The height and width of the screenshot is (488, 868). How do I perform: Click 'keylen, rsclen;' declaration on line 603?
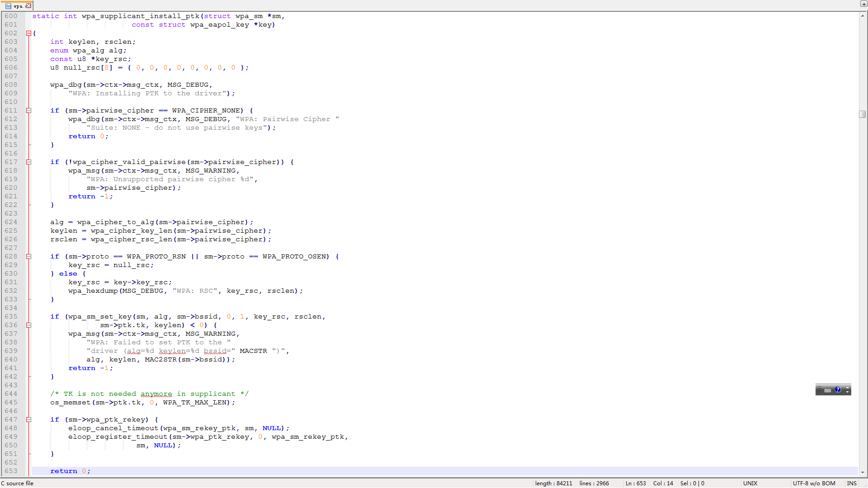pyautogui.click(x=102, y=42)
